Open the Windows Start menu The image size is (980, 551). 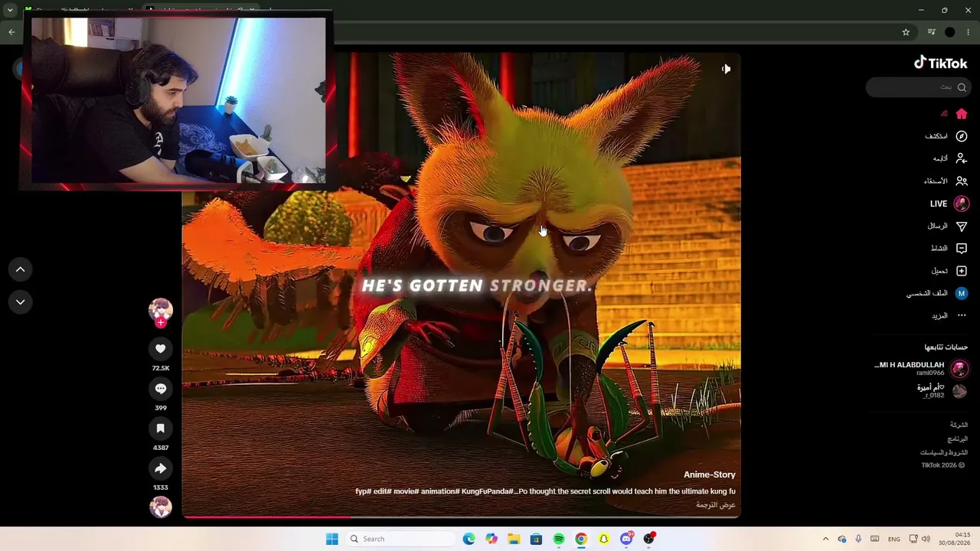[332, 539]
